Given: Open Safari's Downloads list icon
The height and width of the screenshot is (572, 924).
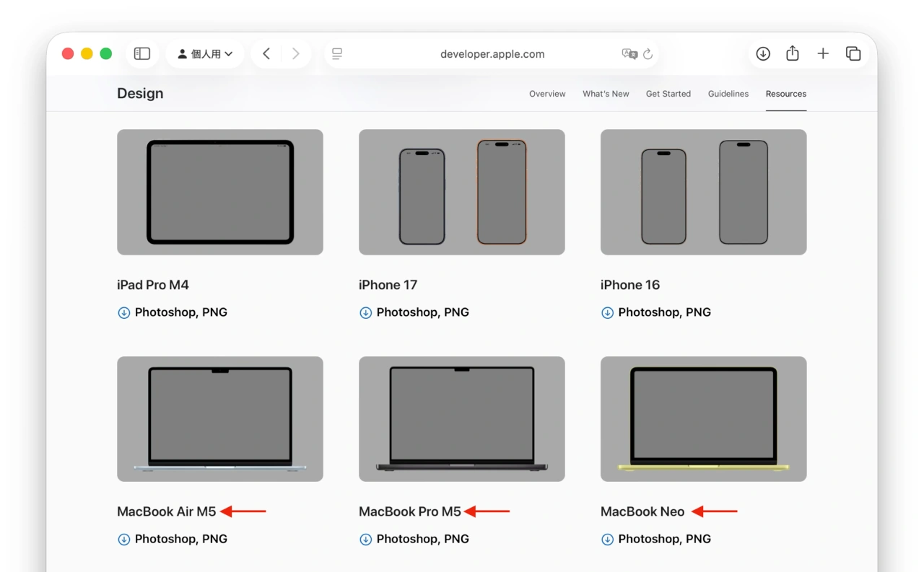Looking at the screenshot, I should point(762,53).
